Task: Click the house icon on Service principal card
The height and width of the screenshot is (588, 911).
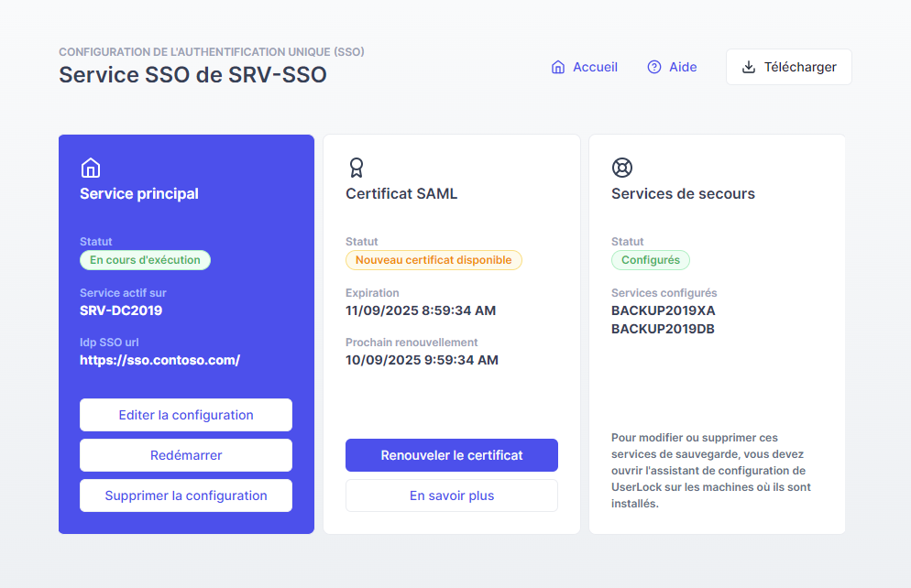Action: pos(91,168)
